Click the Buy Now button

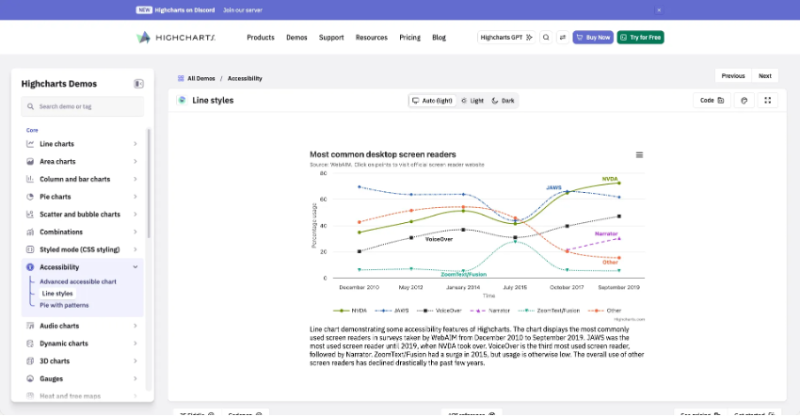coord(592,37)
